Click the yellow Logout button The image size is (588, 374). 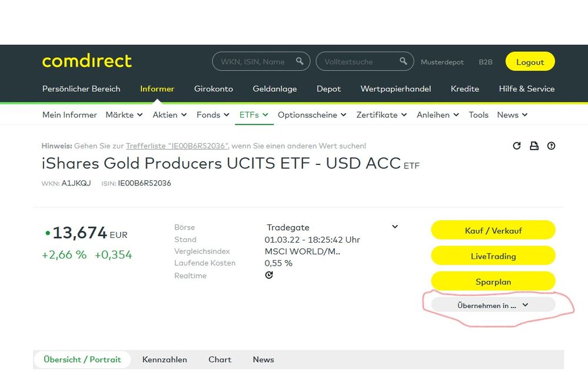(530, 62)
